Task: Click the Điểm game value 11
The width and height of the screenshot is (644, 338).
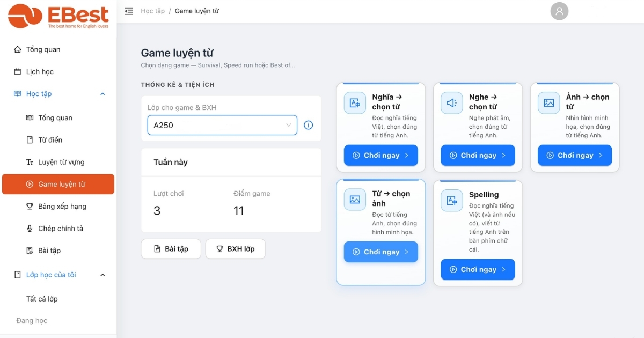Action: (x=239, y=211)
